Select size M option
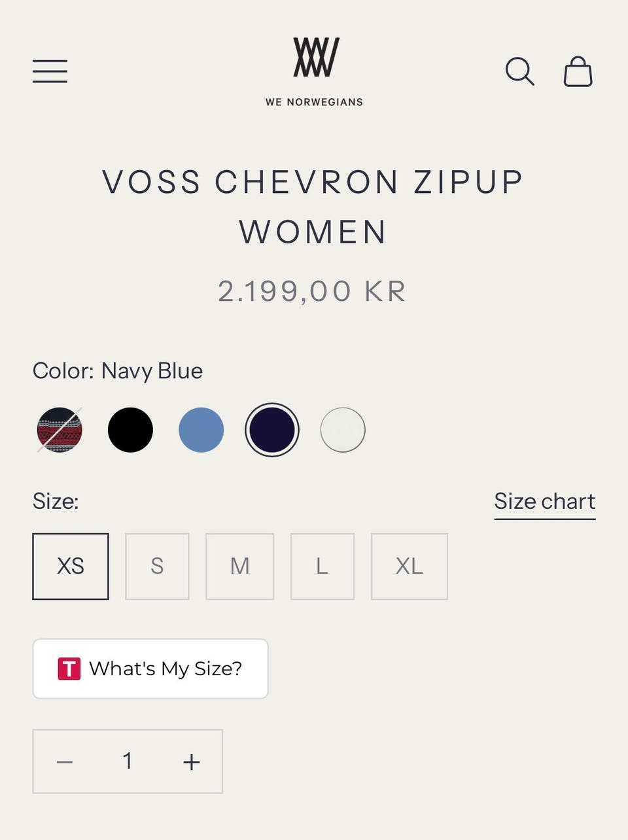 pyautogui.click(x=239, y=566)
